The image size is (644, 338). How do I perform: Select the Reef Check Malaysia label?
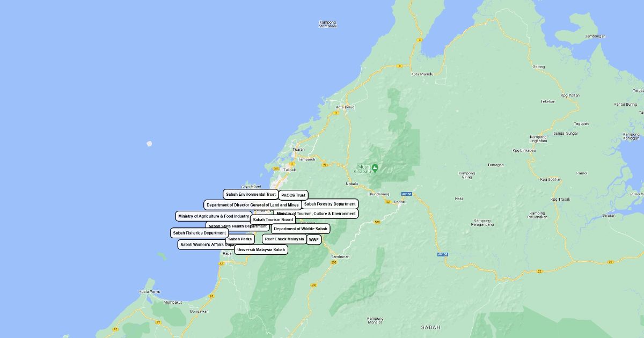[284, 239]
